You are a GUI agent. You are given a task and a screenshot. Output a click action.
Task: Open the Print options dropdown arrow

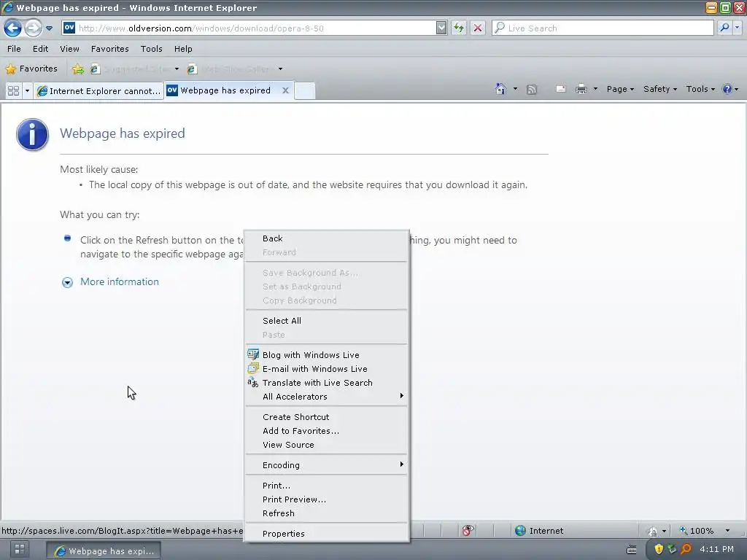pos(595,89)
